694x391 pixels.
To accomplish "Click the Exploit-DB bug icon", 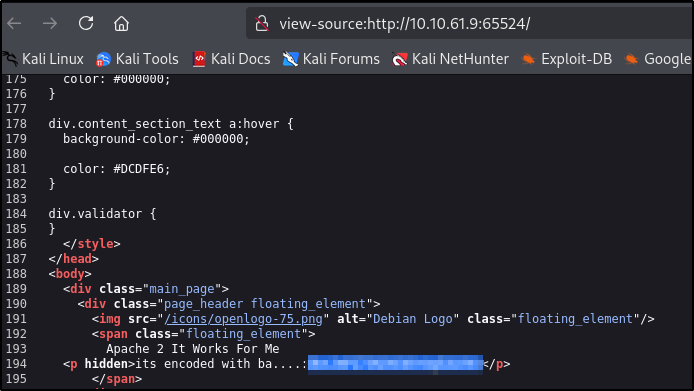I will pyautogui.click(x=528, y=59).
